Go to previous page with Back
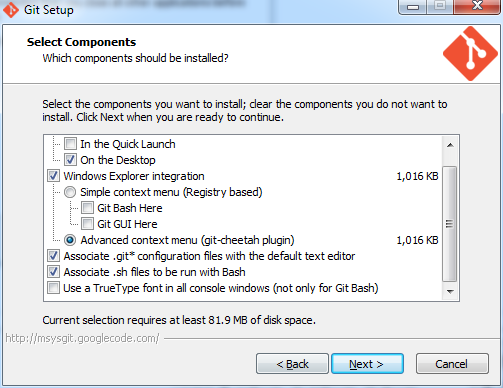 click(x=292, y=364)
